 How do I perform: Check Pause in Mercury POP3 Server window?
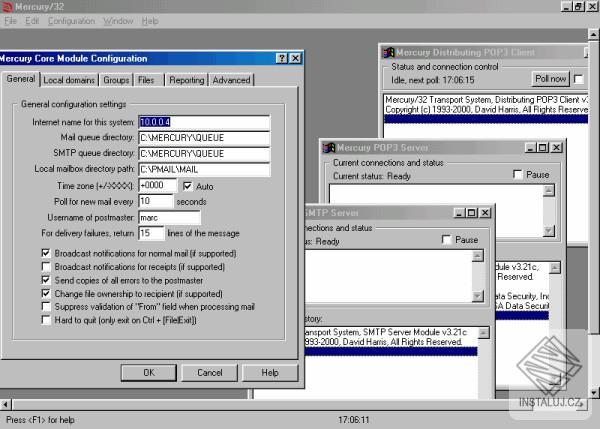pos(518,175)
